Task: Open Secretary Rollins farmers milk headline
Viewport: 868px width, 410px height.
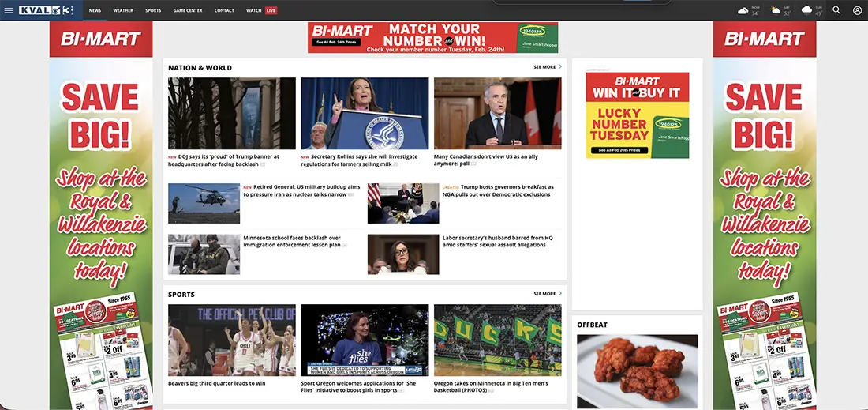Action: pos(359,160)
